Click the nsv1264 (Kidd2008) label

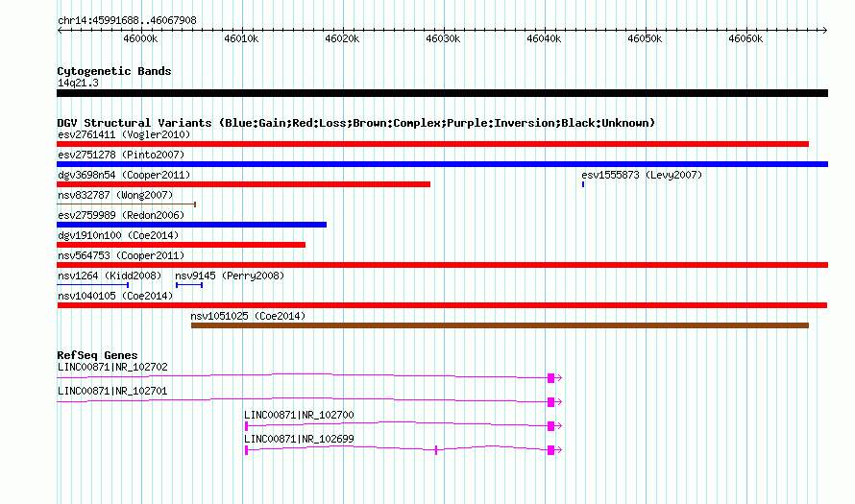click(110, 276)
